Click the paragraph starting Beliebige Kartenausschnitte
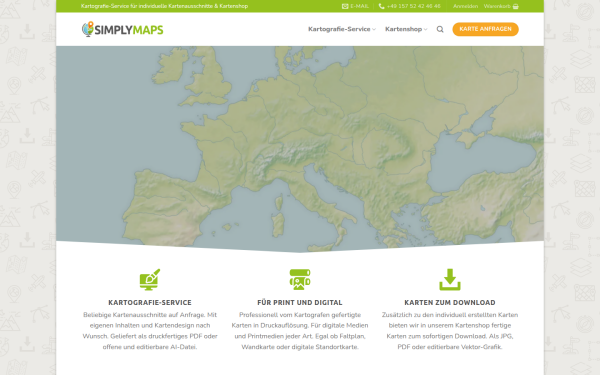Screen dimensions: 600x375 tap(150, 331)
